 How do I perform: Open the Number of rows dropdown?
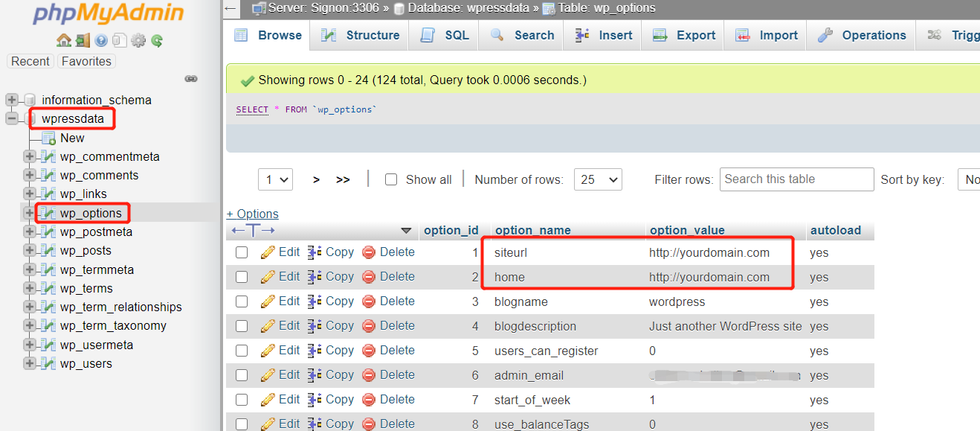click(x=598, y=179)
